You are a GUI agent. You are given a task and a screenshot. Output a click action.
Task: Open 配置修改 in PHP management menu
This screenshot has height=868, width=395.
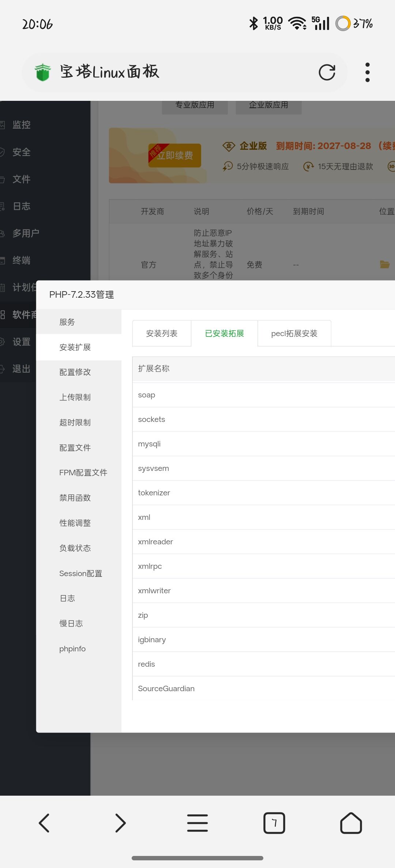(x=79, y=372)
